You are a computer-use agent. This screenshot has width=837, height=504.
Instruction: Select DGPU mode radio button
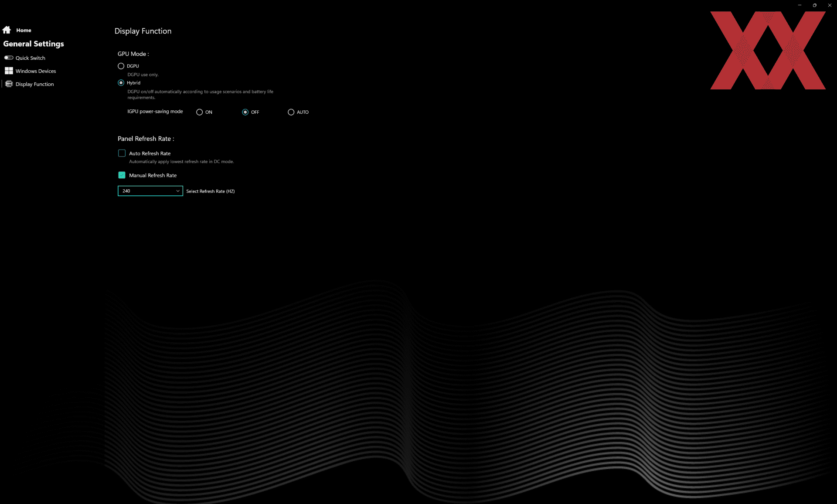[121, 66]
